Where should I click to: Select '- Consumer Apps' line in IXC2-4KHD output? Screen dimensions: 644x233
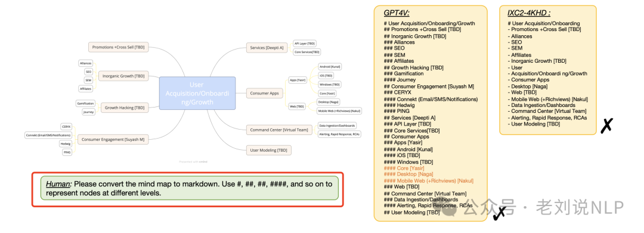(528, 80)
